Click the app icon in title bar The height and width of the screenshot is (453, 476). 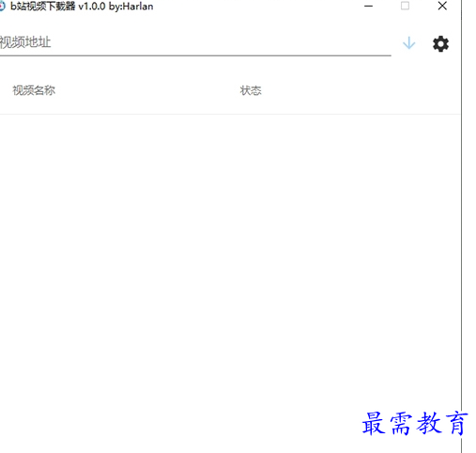[x=2, y=7]
